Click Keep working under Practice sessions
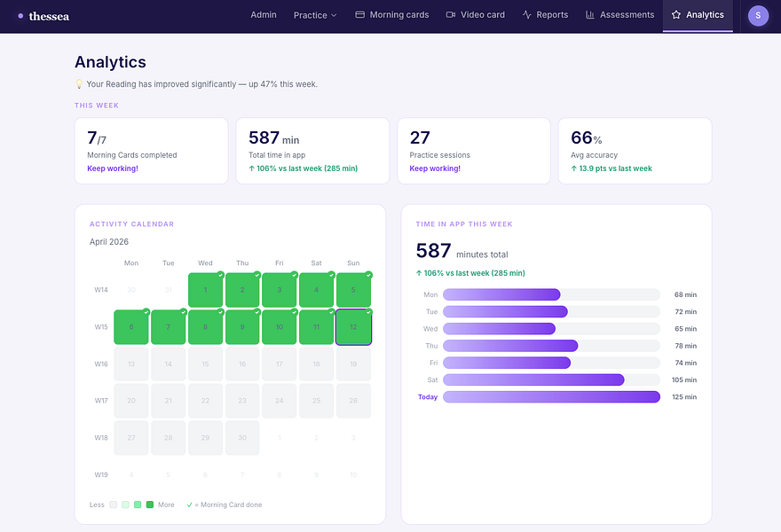 [x=435, y=168]
